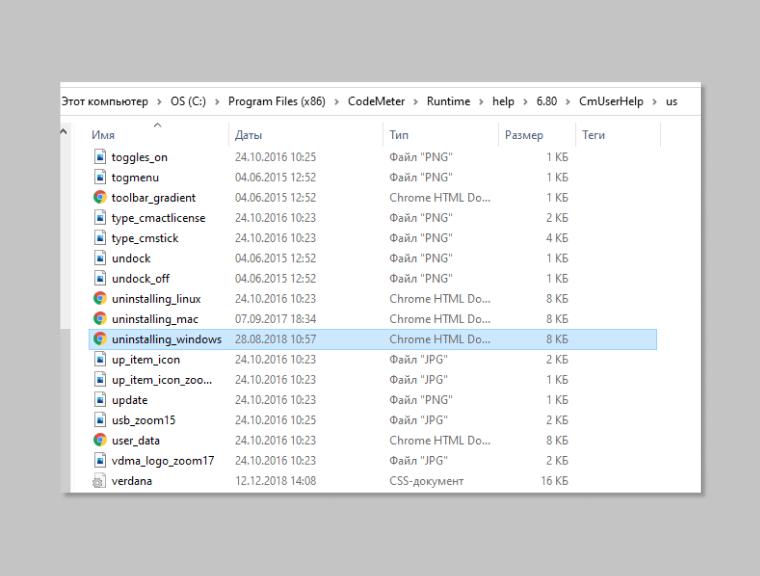Expand chevron after Runtime breadcrumb

click(x=481, y=102)
